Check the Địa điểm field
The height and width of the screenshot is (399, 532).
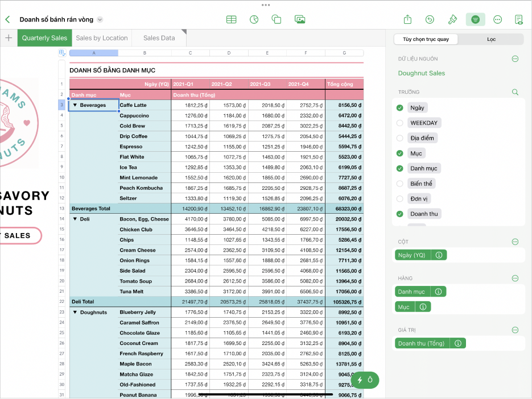[x=399, y=138]
